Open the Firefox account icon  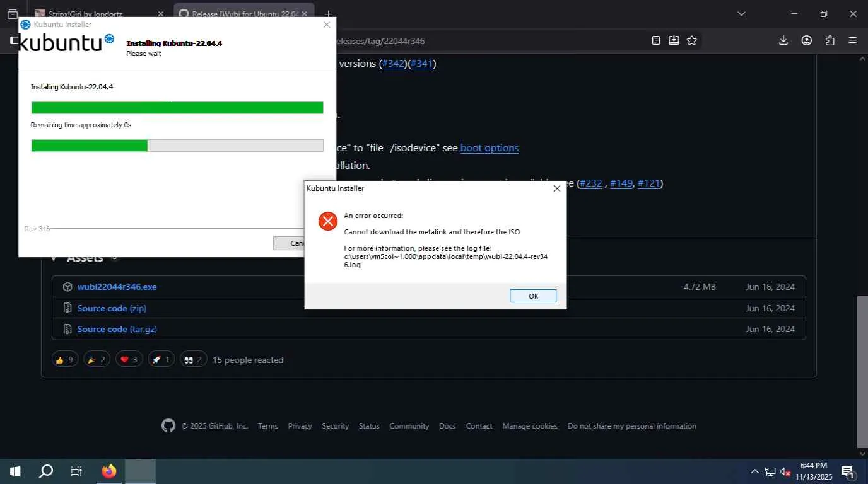point(807,40)
